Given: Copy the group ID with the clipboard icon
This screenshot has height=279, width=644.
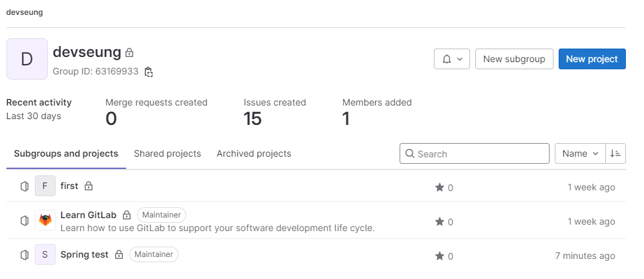Looking at the screenshot, I should [x=149, y=72].
